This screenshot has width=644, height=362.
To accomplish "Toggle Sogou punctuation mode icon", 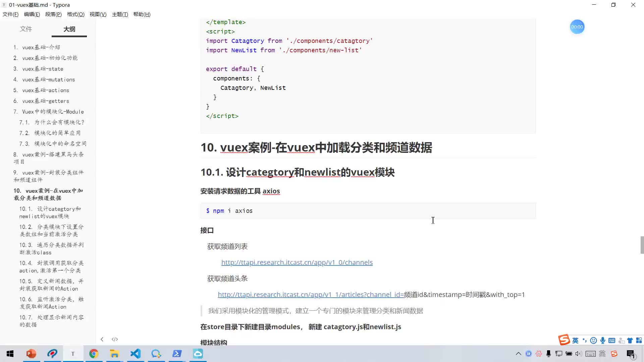I will pyautogui.click(x=585, y=341).
